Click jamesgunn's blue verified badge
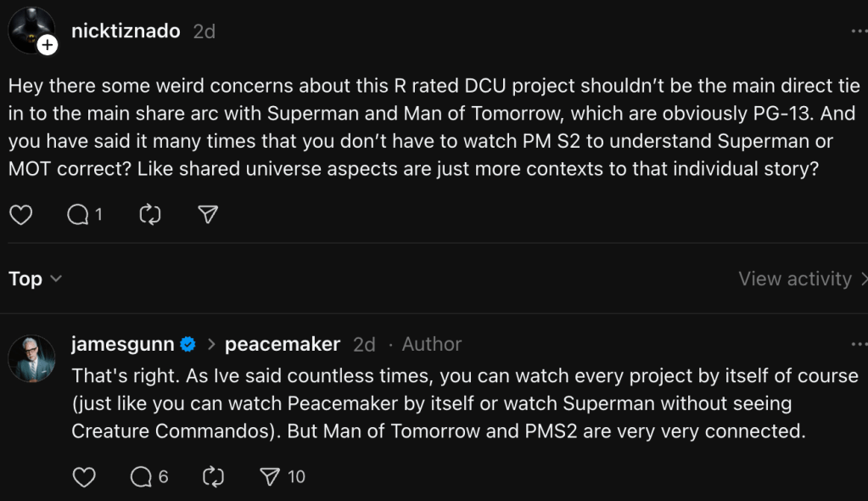Screen dimensions: 868x501 188,344
